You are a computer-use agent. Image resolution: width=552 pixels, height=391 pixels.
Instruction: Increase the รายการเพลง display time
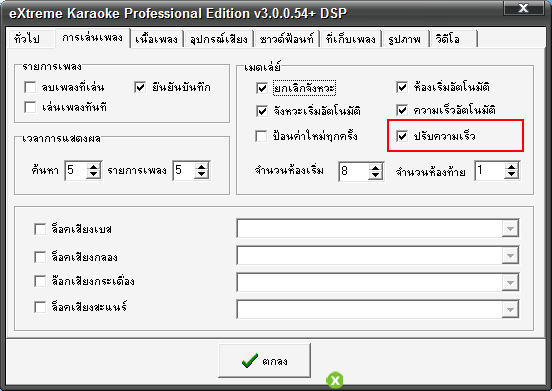pyautogui.click(x=202, y=166)
